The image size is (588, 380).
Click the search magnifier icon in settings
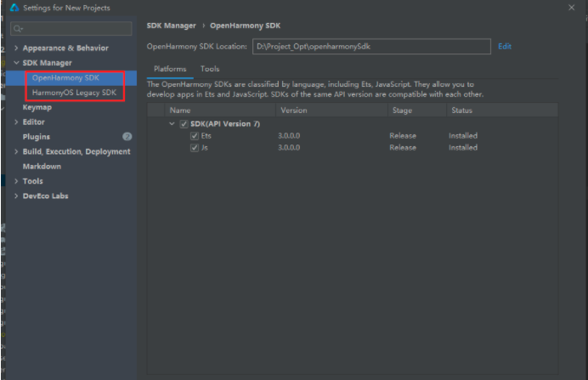point(18,29)
